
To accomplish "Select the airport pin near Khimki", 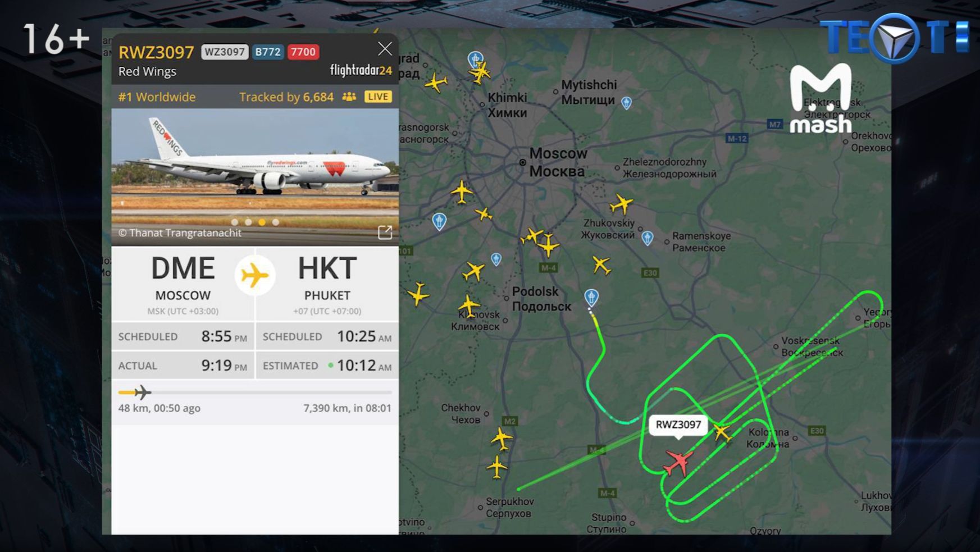I will click(x=475, y=59).
